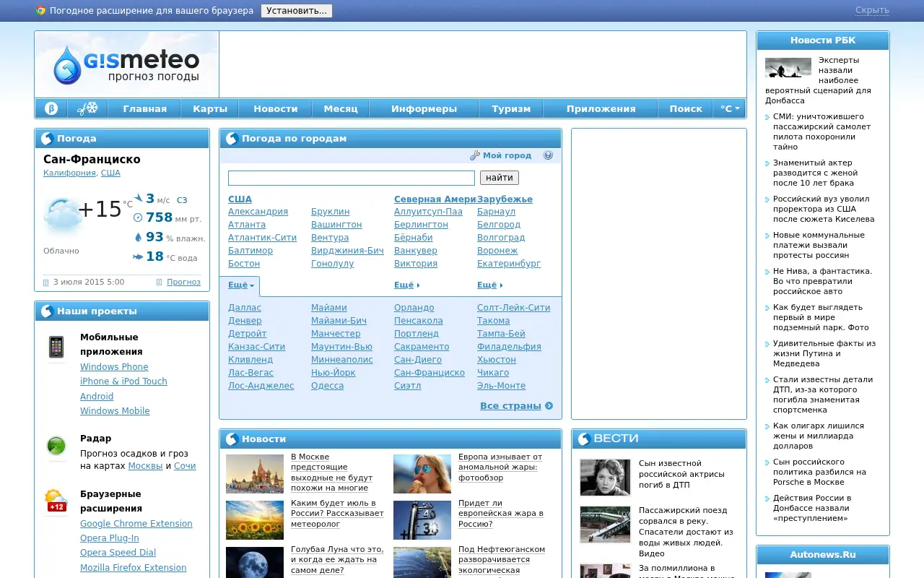Open the Главная menu item
Screen dimensions: 924x578
point(145,108)
